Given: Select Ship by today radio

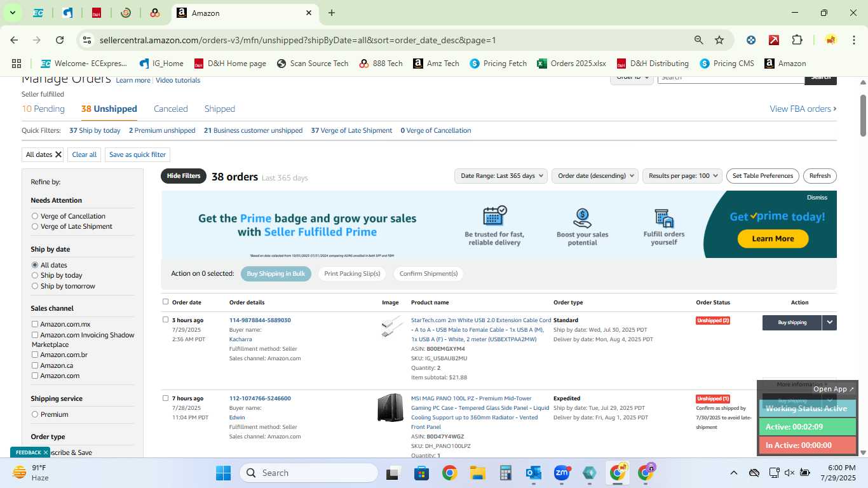Looking at the screenshot, I should point(34,275).
